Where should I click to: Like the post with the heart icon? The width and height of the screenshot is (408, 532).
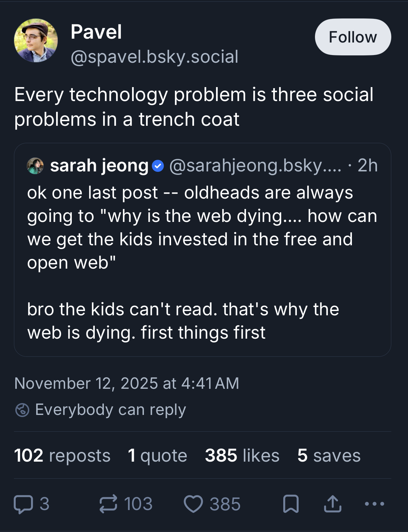(x=193, y=504)
